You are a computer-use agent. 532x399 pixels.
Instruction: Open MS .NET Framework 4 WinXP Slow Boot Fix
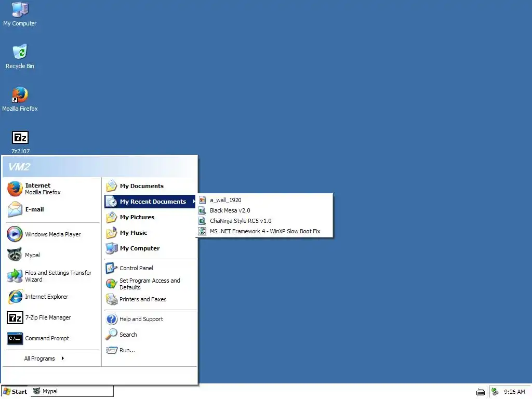(264, 231)
